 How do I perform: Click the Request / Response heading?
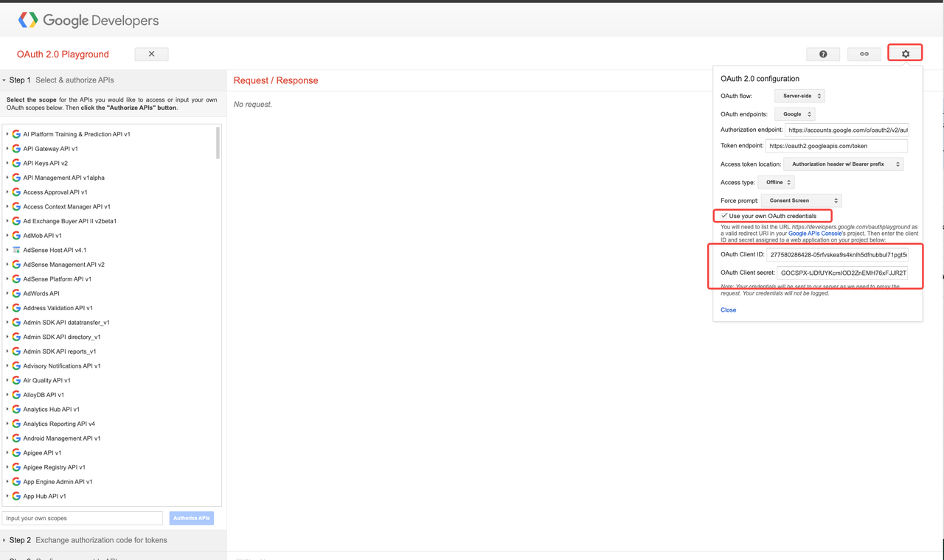click(x=276, y=80)
